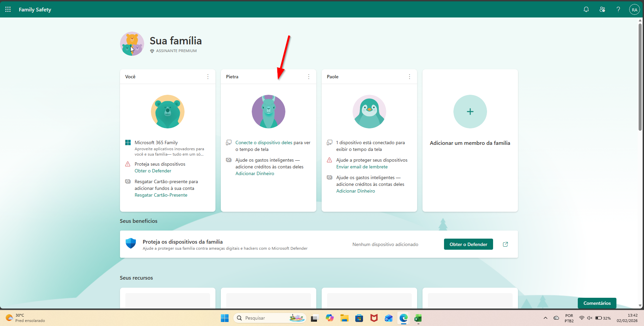
Task: Click the Obter o Defender green button
Action: click(x=469, y=244)
